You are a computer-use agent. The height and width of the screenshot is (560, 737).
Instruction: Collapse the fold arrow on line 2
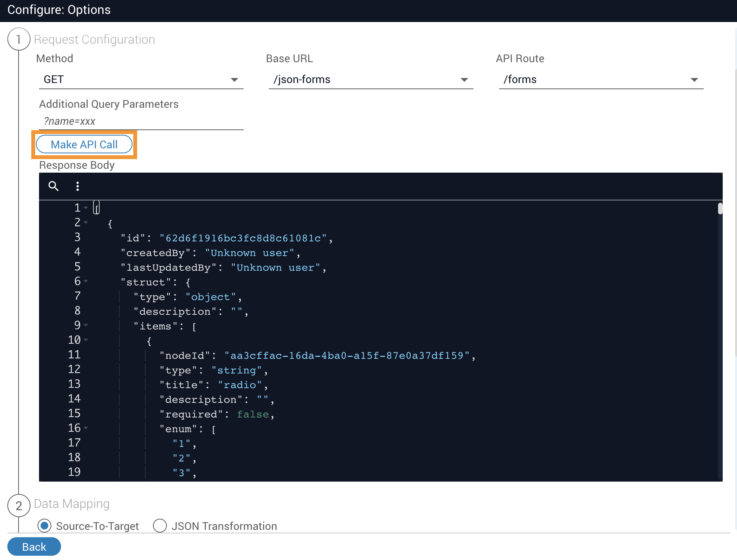pyautogui.click(x=86, y=222)
